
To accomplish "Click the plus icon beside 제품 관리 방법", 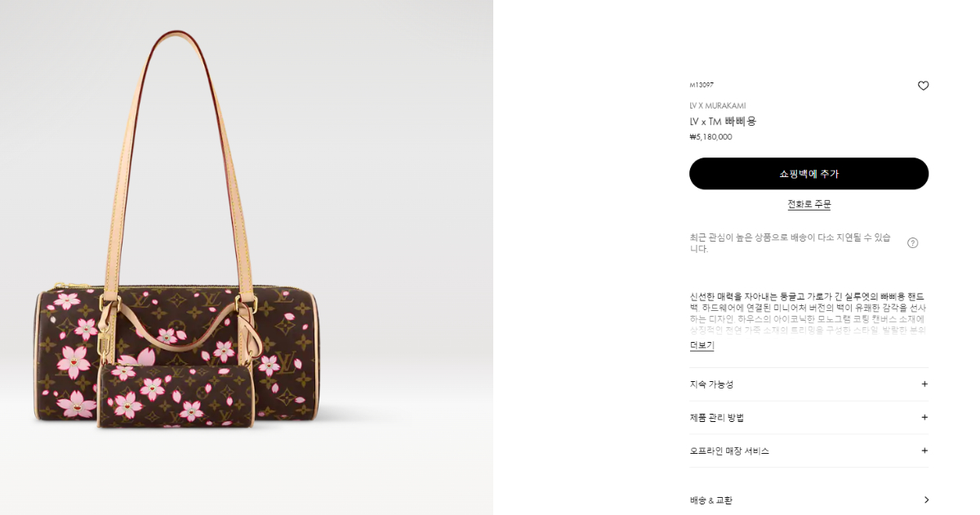I will (x=924, y=417).
